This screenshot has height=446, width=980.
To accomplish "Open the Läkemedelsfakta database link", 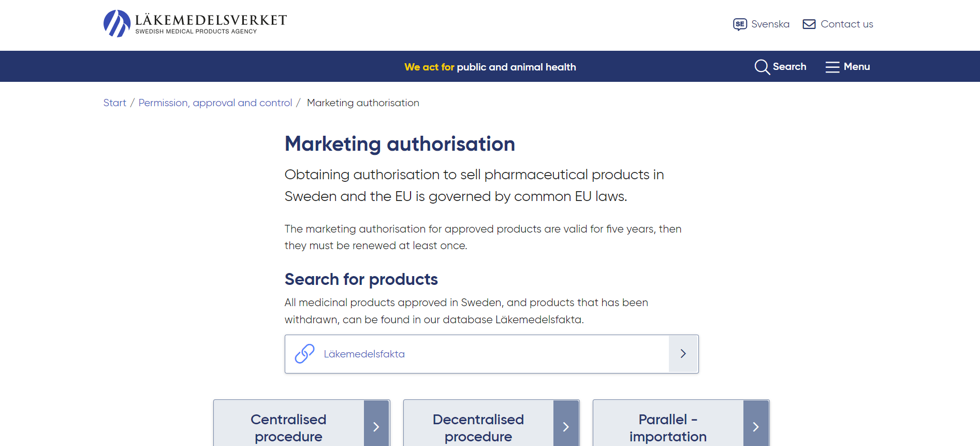I will (364, 354).
